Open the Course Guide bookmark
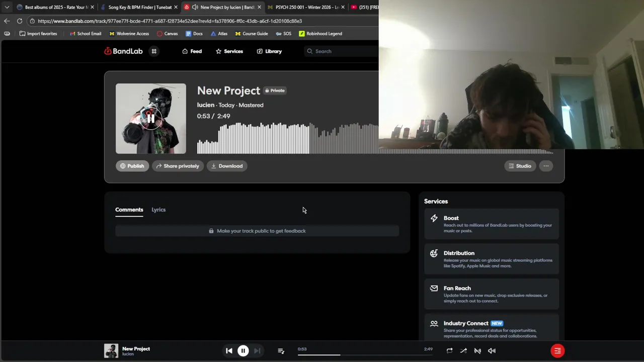The height and width of the screenshot is (362, 644). pos(251,34)
